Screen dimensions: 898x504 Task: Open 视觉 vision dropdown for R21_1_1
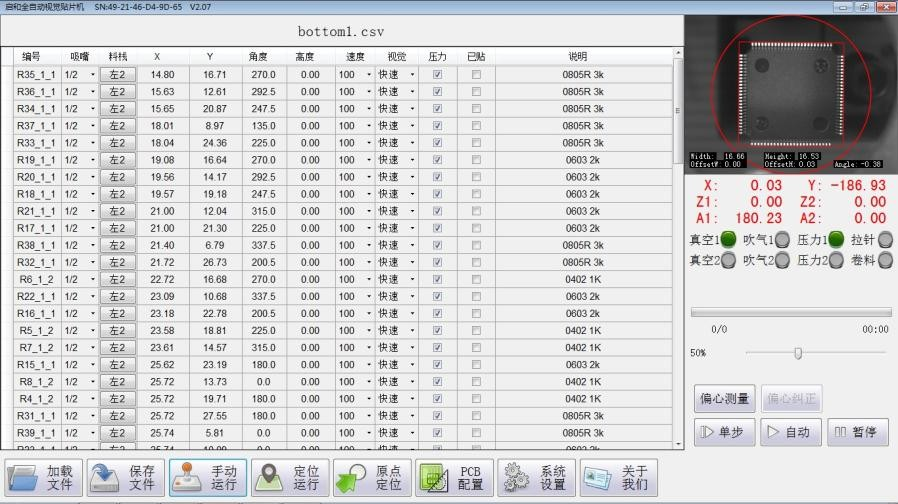pyautogui.click(x=412, y=211)
